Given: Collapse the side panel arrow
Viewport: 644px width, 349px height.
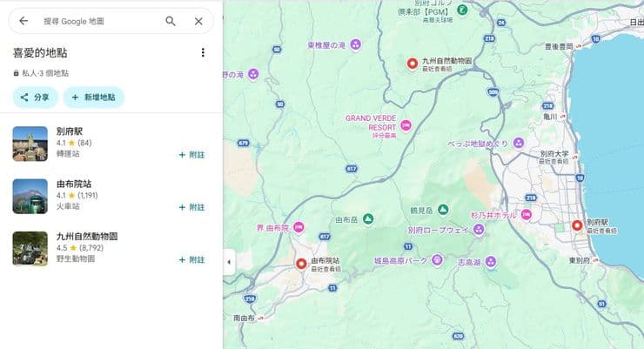Looking at the screenshot, I should click(x=229, y=262).
